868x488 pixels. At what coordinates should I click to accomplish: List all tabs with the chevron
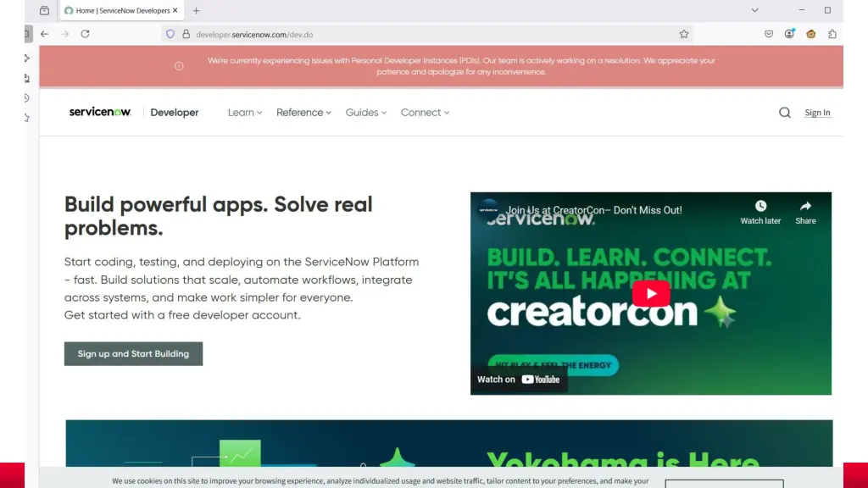[754, 10]
